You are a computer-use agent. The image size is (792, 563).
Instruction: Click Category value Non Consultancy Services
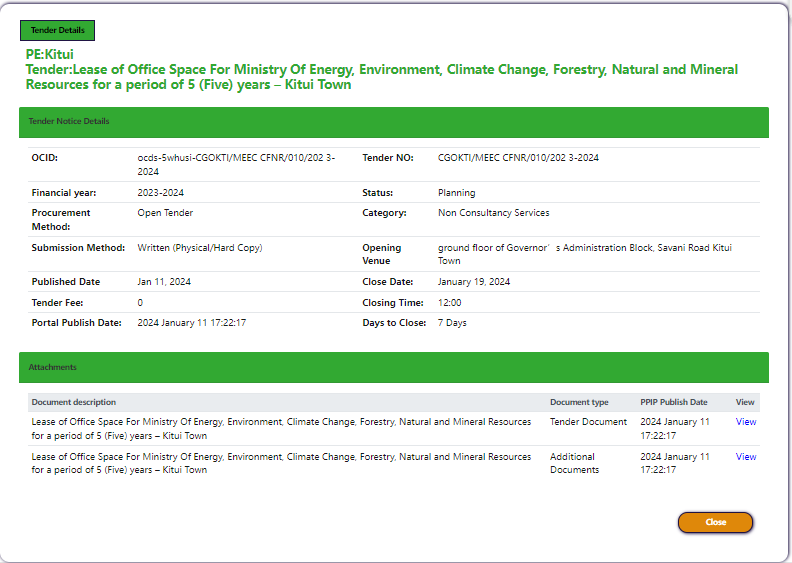493,213
